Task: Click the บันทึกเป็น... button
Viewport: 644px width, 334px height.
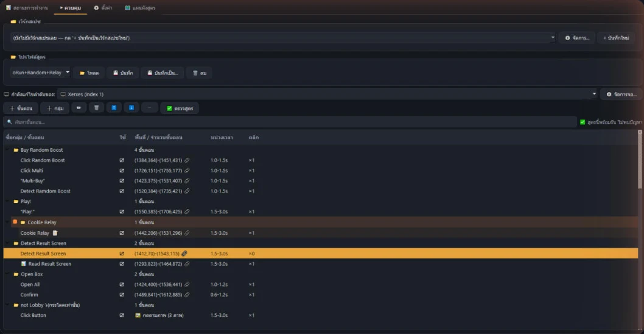Action: click(163, 73)
